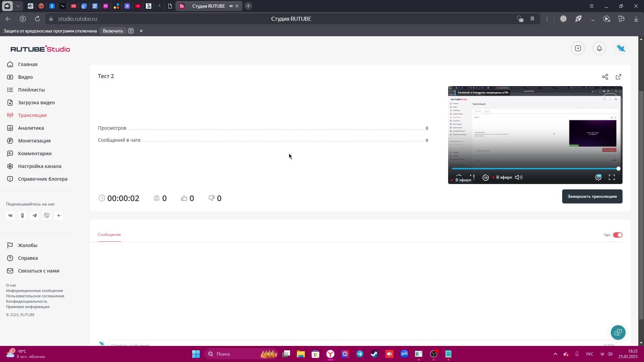Show hidden system tray icons
644x362 pixels.
click(555, 354)
